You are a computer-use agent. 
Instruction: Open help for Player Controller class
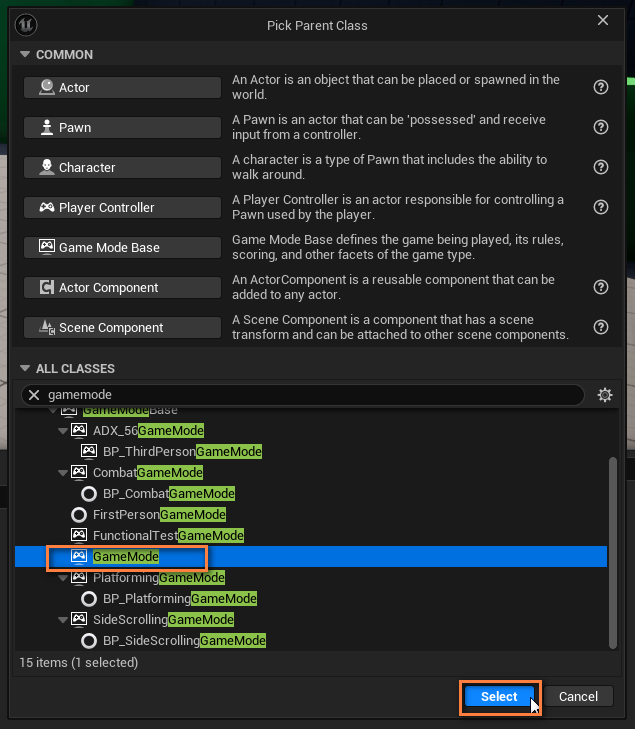click(x=601, y=207)
